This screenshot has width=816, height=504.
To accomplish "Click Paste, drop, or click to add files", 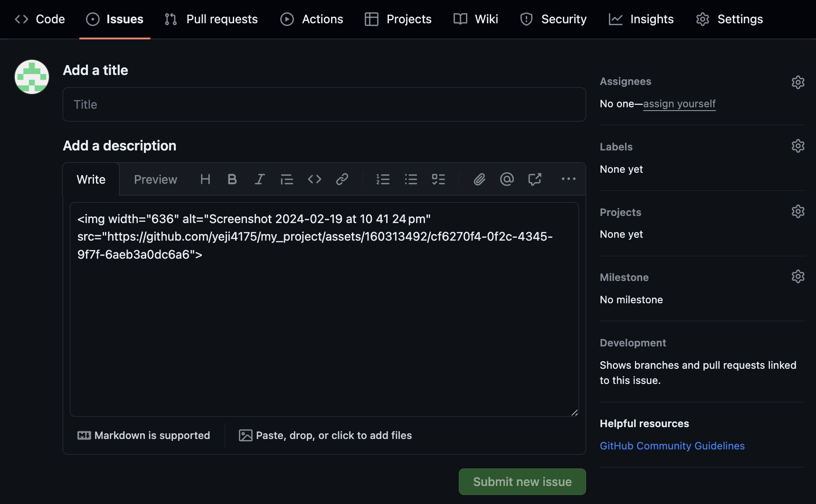I will [325, 435].
